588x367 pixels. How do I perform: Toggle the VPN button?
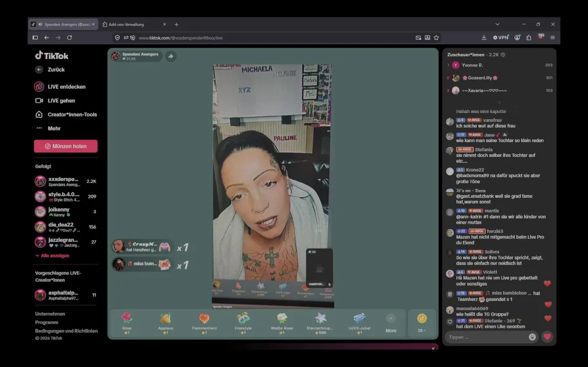point(501,38)
